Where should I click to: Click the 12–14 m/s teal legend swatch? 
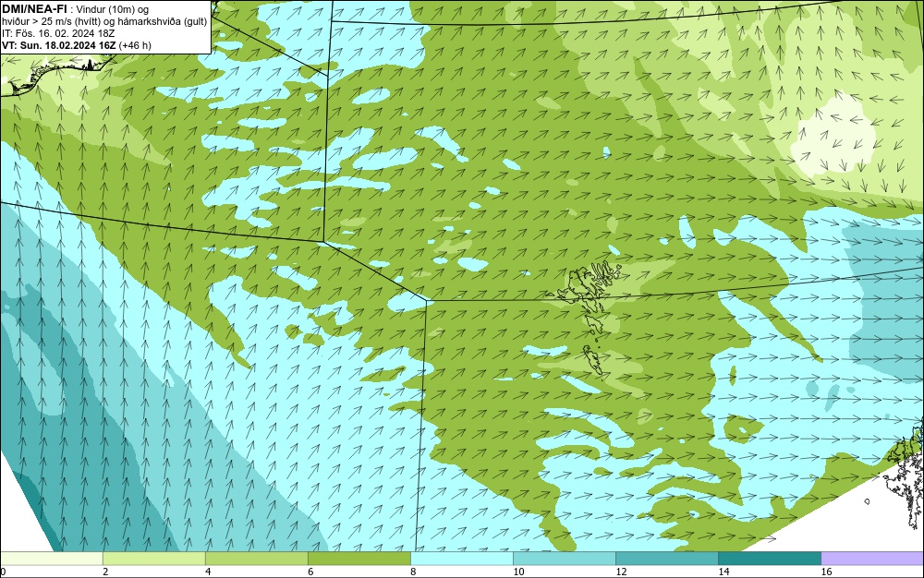(666, 559)
